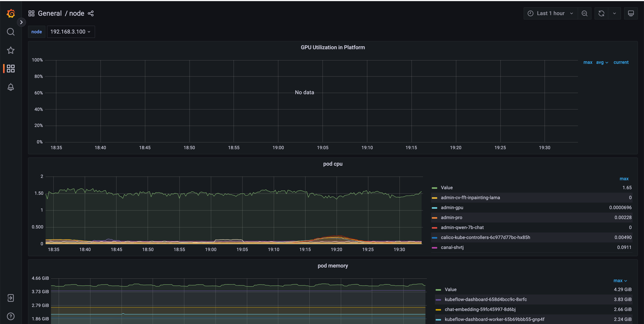Toggle the admin-gpu series in pod cpu legend
Screen dimensions: 644x324
click(x=452, y=208)
